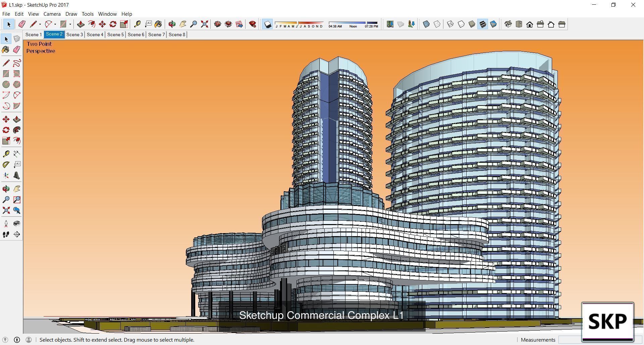Toggle Show/Hide Shadows button
Image resolution: width=644 pixels, height=345 pixels.
tap(267, 24)
